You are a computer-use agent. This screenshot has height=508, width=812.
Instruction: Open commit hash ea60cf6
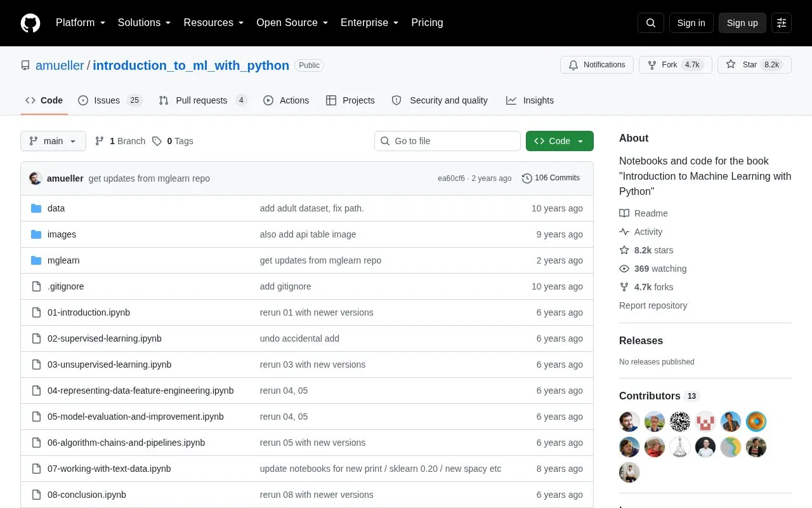451,178
